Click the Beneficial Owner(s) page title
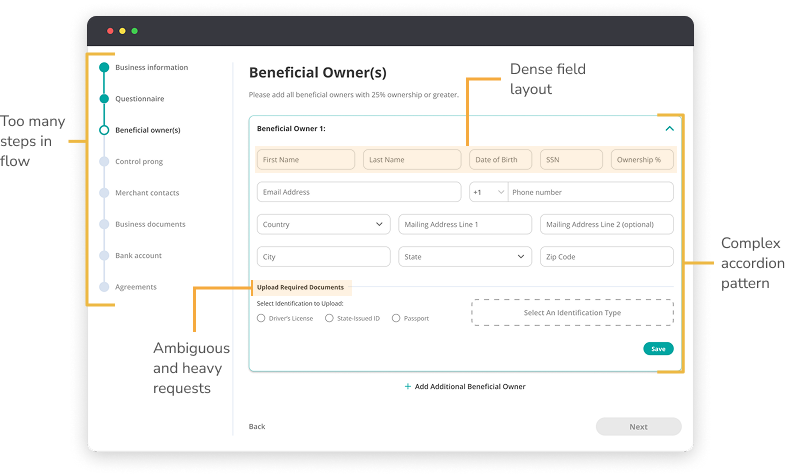This screenshot has width=792, height=476. 318,73
